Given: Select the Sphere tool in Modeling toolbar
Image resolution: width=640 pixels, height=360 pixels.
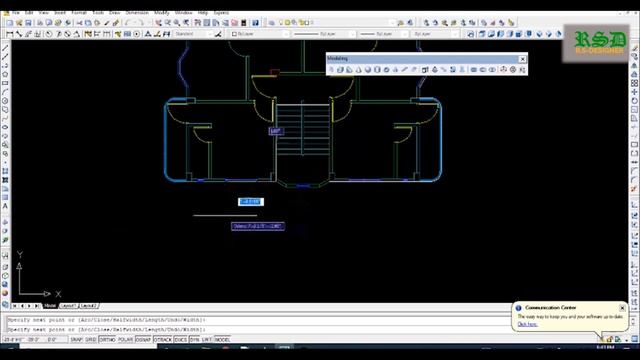Looking at the screenshot, I should pos(368,70).
